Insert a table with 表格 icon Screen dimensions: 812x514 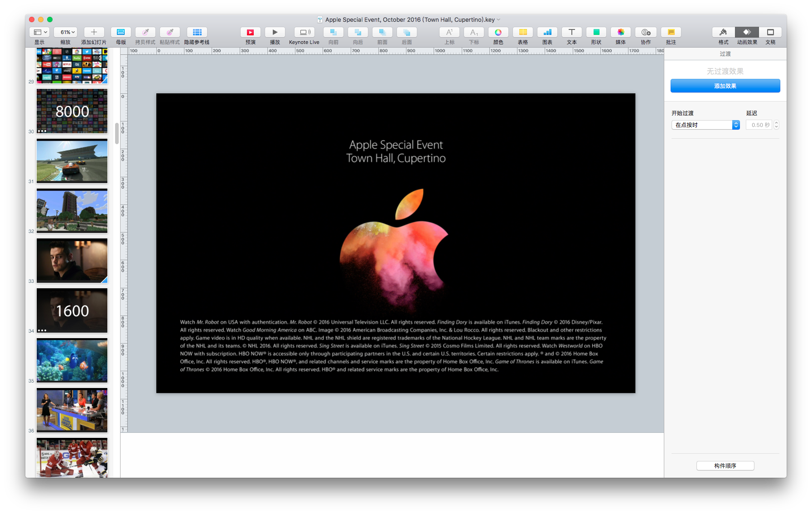pos(523,32)
